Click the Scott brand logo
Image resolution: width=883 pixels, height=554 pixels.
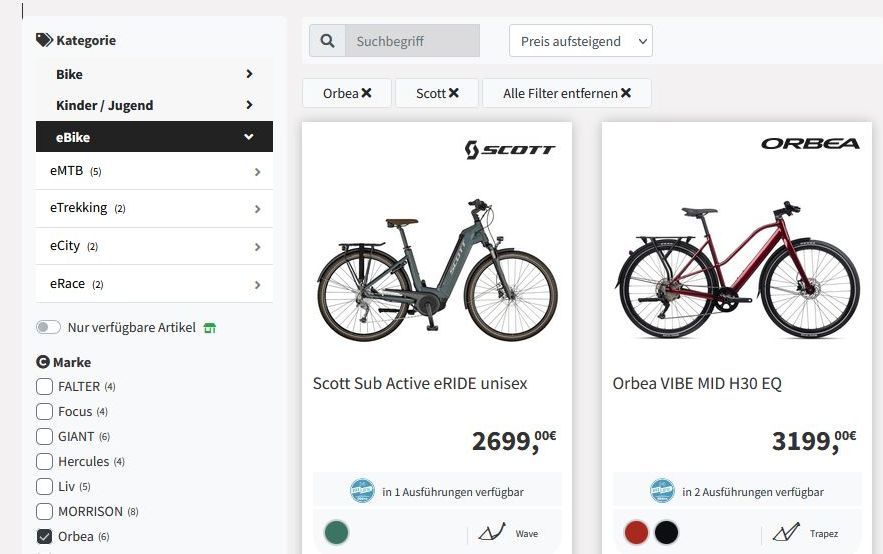point(509,150)
